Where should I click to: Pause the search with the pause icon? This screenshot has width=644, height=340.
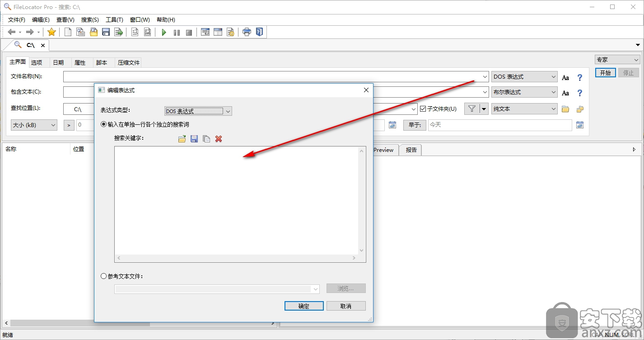pos(177,32)
